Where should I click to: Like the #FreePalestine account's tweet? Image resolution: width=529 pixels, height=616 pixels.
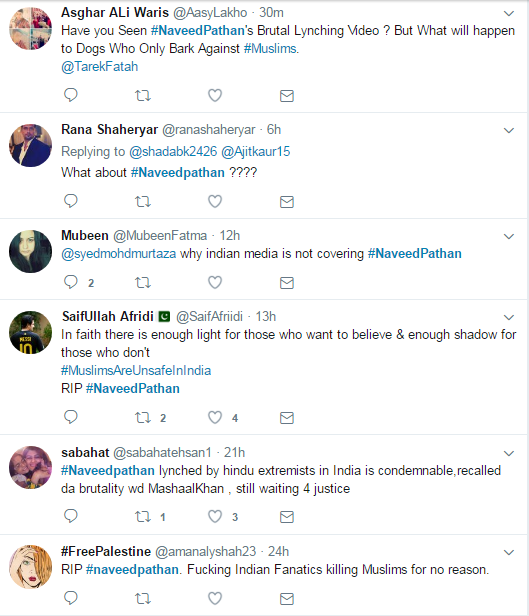click(x=215, y=598)
